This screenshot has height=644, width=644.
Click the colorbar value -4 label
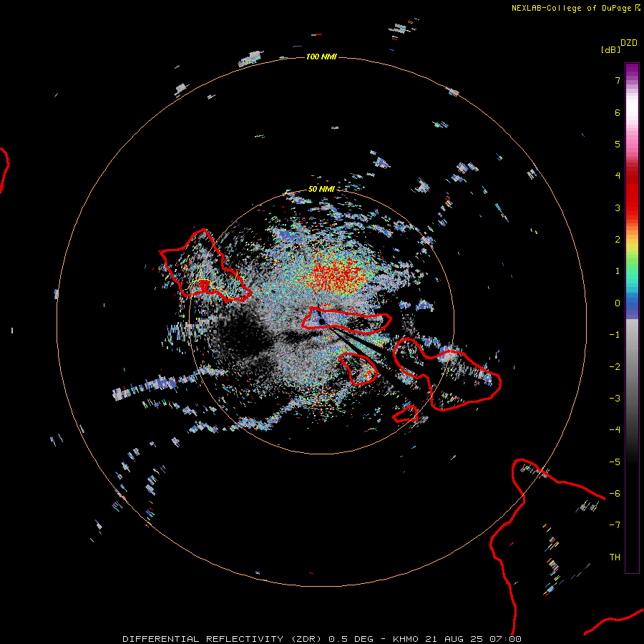(x=615, y=429)
